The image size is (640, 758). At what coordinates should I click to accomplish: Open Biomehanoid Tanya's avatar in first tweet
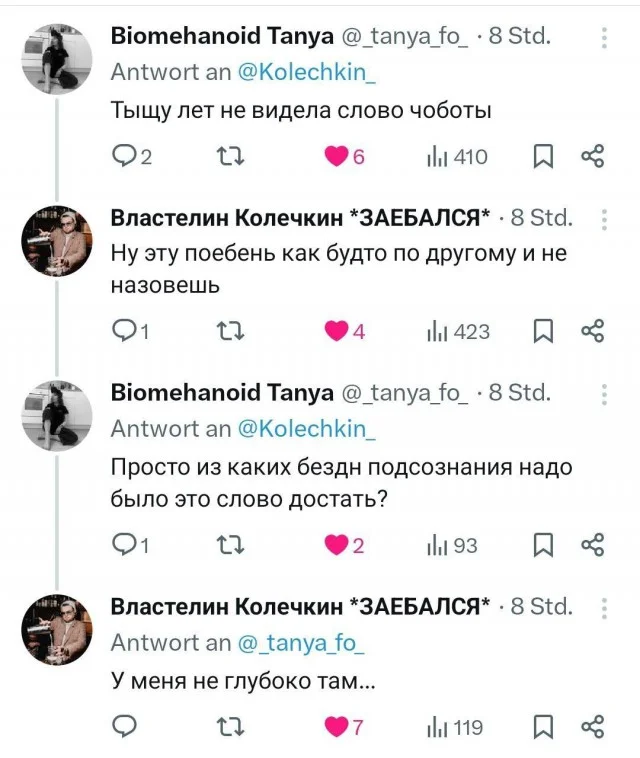click(58, 59)
